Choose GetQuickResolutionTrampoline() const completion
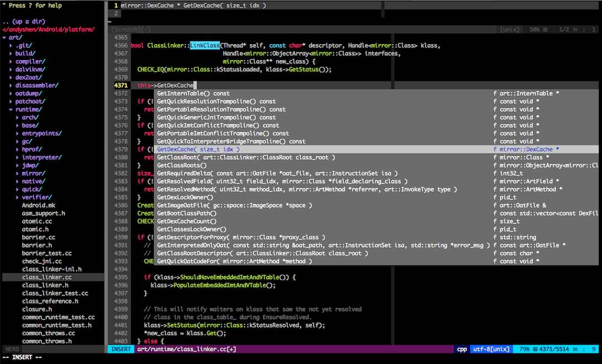 (376, 102)
